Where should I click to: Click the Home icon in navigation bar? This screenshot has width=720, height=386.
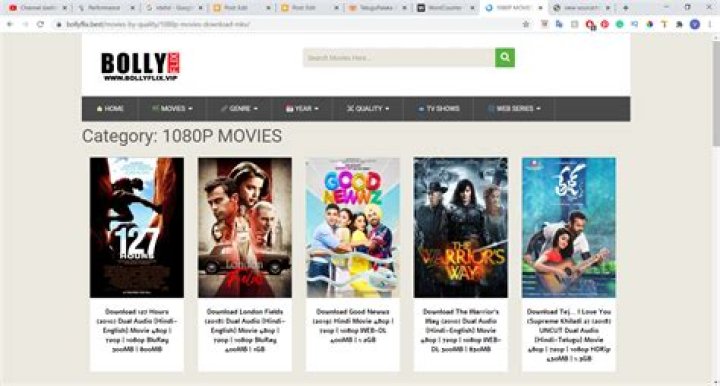click(x=99, y=109)
